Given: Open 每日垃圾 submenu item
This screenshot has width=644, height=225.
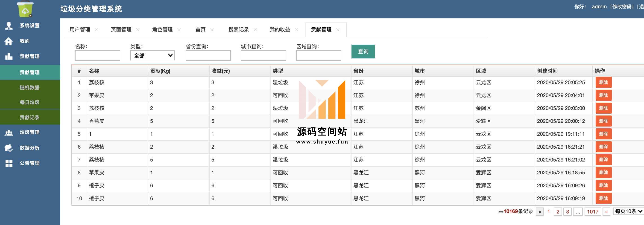Looking at the screenshot, I should (30, 102).
